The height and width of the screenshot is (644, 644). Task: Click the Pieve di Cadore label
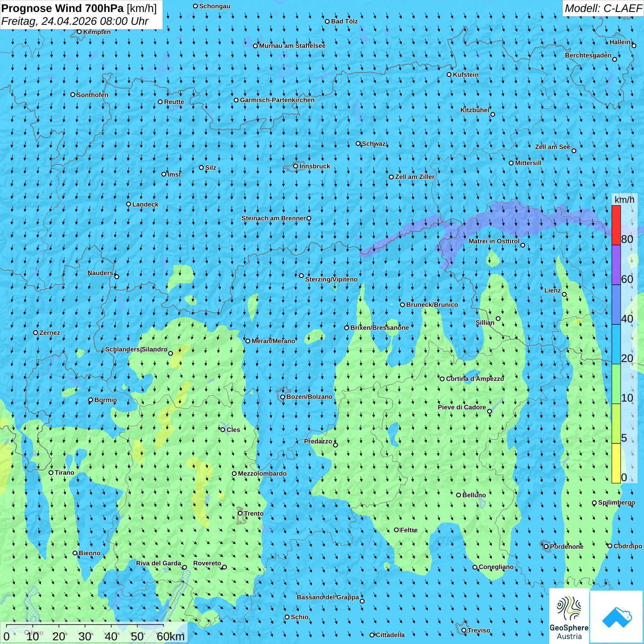(x=462, y=407)
